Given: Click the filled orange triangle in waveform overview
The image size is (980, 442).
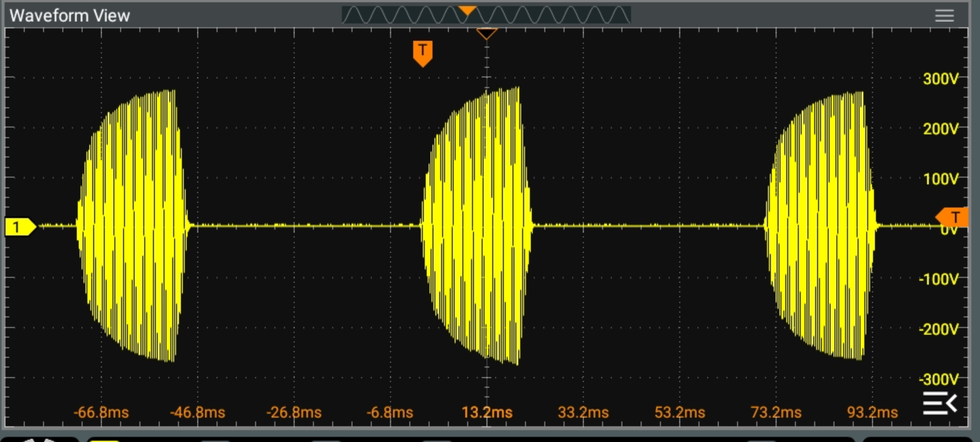Looking at the screenshot, I should 467,11.
